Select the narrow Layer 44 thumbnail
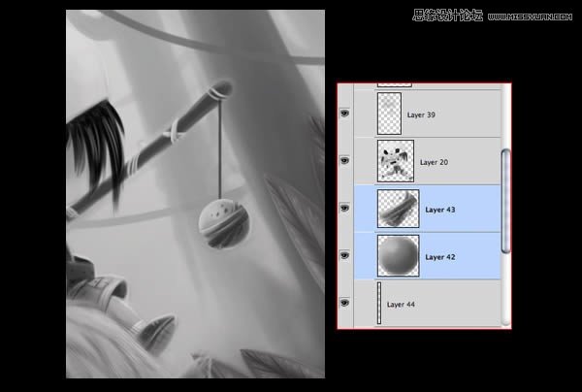This screenshot has width=582, height=392. [x=379, y=304]
